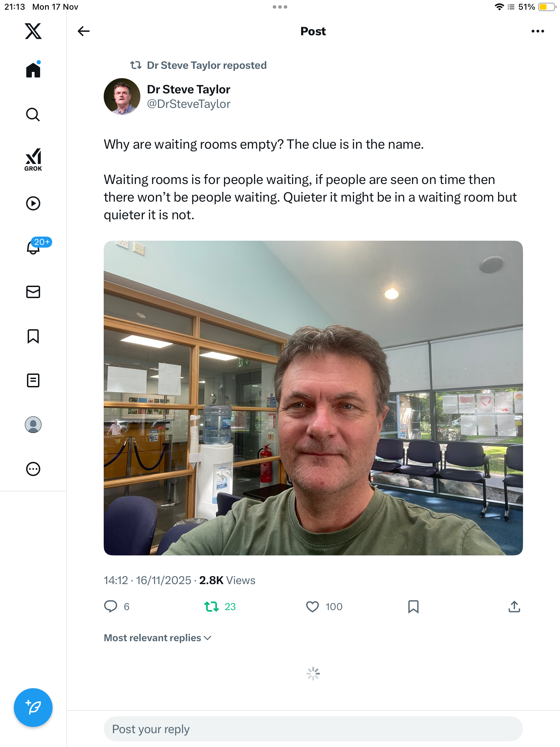Viewport: 560px width, 747px height.
Task: Open the Video play tab icon
Action: [33, 203]
